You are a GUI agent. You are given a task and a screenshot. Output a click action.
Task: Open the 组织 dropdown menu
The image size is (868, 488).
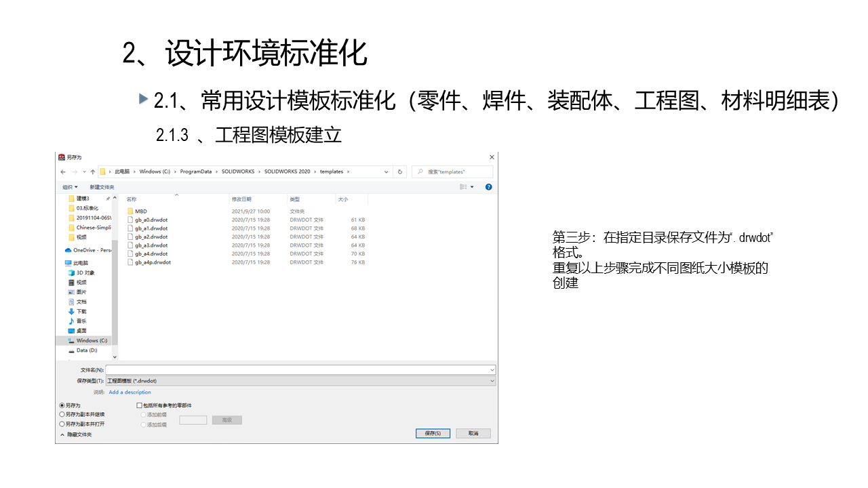click(x=70, y=187)
